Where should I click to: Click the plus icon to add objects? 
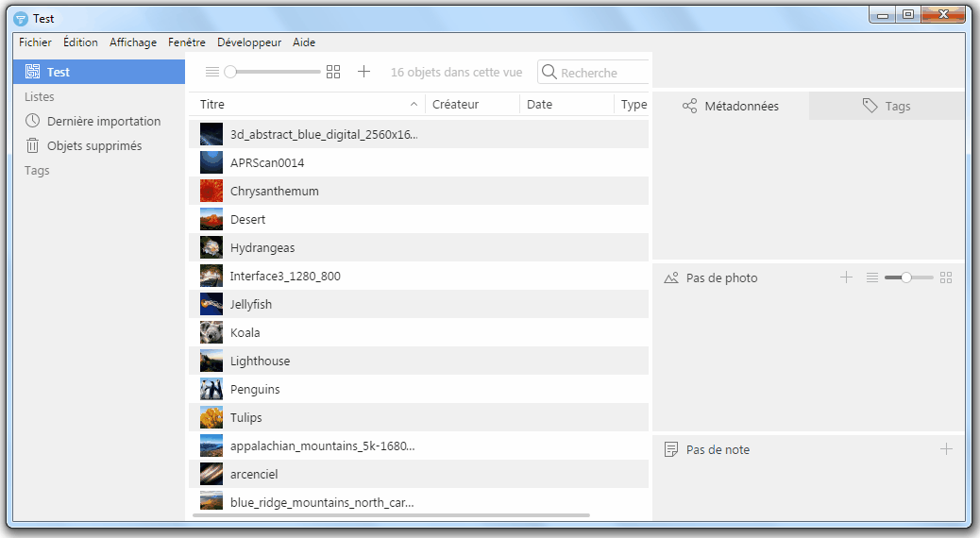point(363,72)
